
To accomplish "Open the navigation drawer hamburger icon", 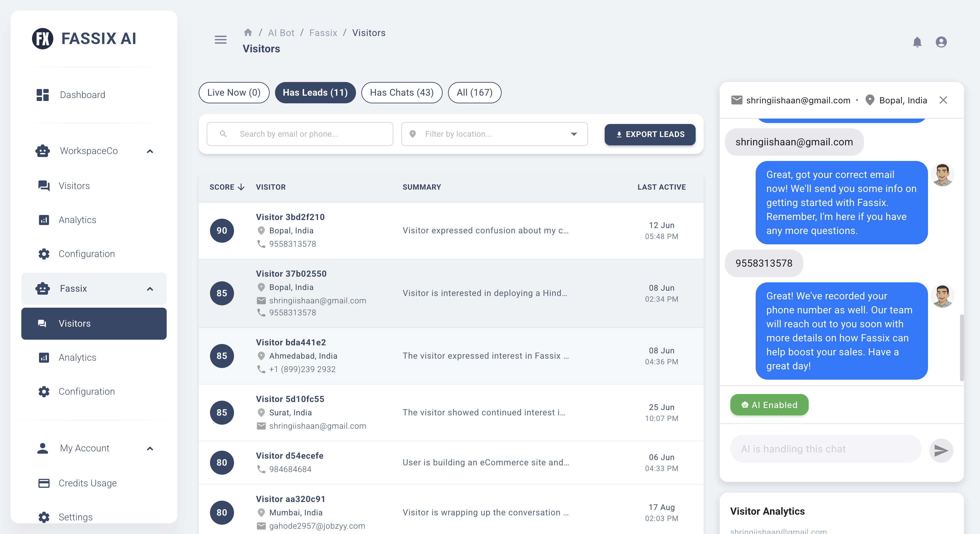I will pyautogui.click(x=220, y=40).
